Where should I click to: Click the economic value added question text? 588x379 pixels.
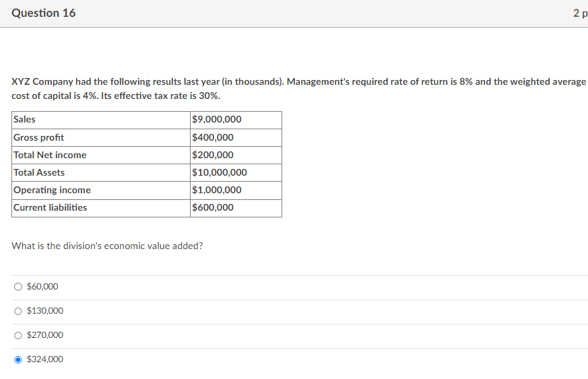pos(107,246)
